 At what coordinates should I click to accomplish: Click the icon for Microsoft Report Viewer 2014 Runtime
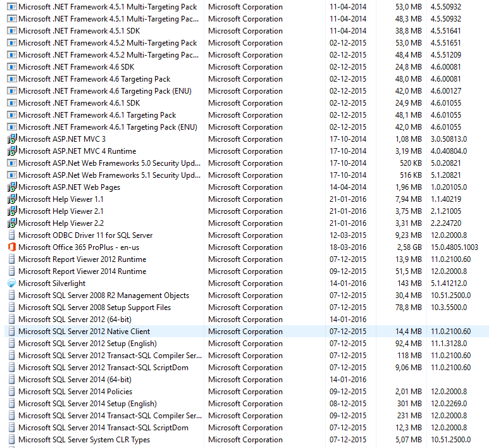click(x=12, y=271)
